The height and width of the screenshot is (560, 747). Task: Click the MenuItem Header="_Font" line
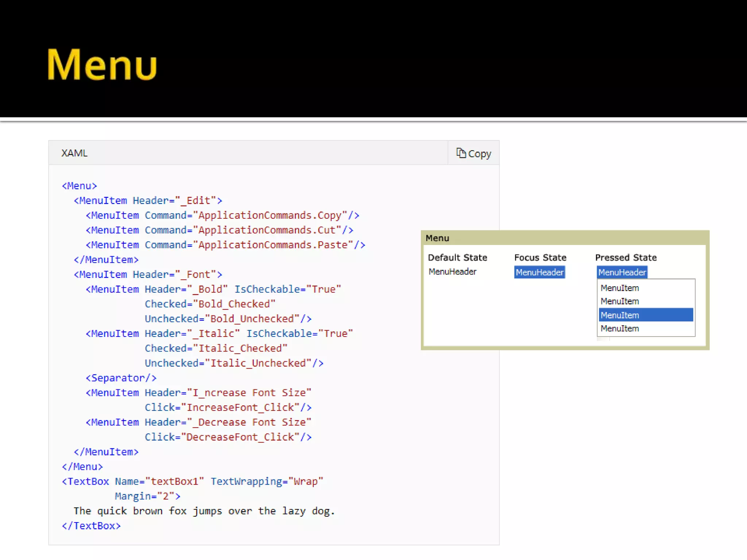pyautogui.click(x=148, y=275)
